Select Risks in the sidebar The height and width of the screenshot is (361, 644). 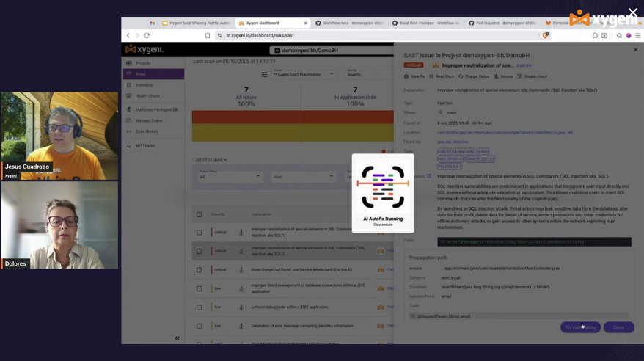point(153,74)
